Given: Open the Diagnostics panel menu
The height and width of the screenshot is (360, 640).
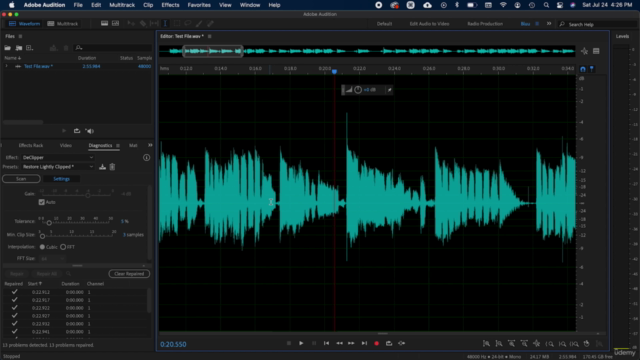Looking at the screenshot, I should click(118, 145).
